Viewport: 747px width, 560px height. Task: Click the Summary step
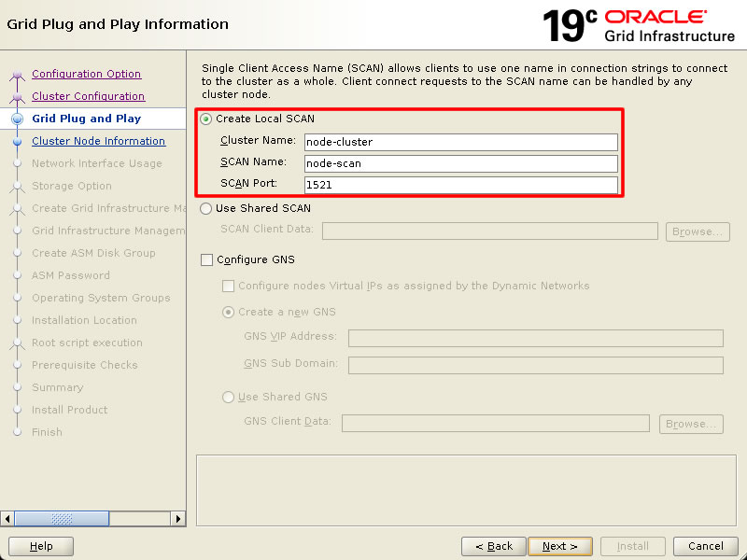[57, 387]
